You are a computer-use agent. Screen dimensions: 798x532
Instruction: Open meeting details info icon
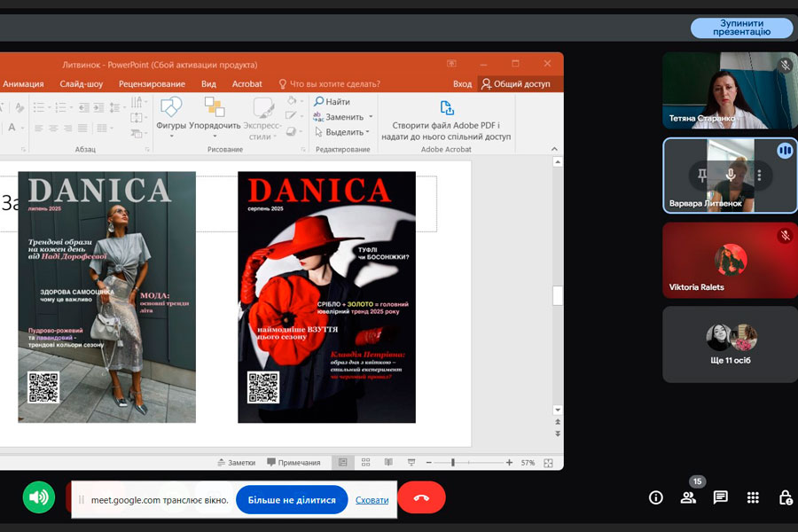(656, 497)
